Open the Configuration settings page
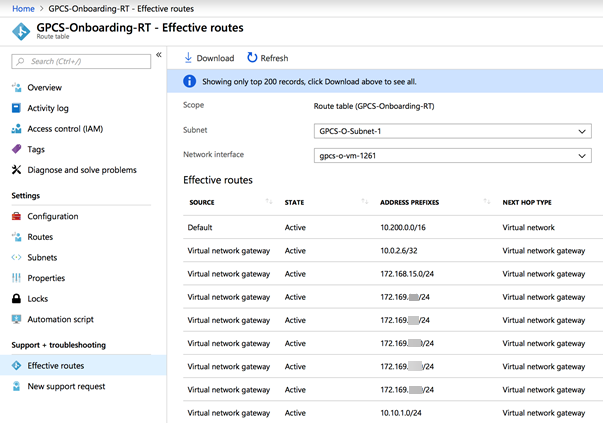The height and width of the screenshot is (423, 603). point(52,216)
